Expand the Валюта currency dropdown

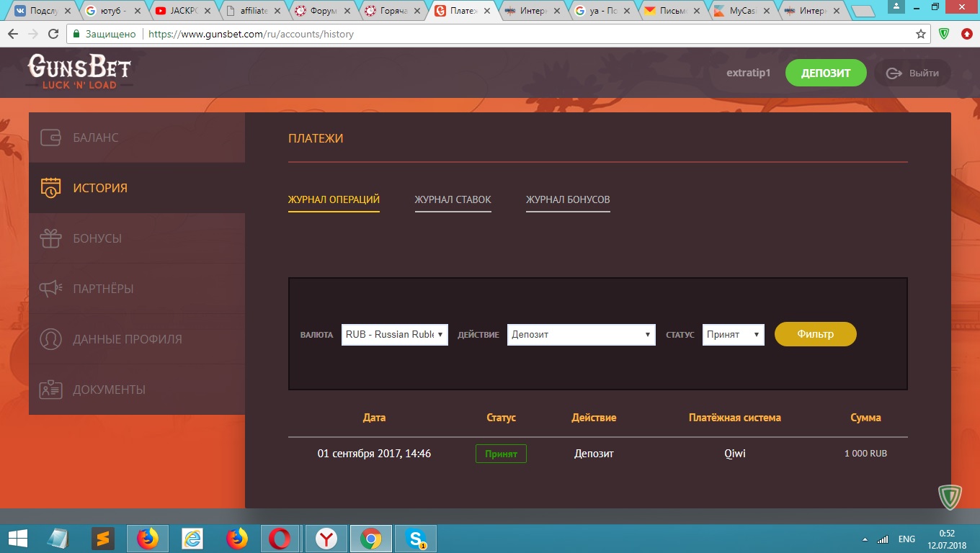[395, 335]
